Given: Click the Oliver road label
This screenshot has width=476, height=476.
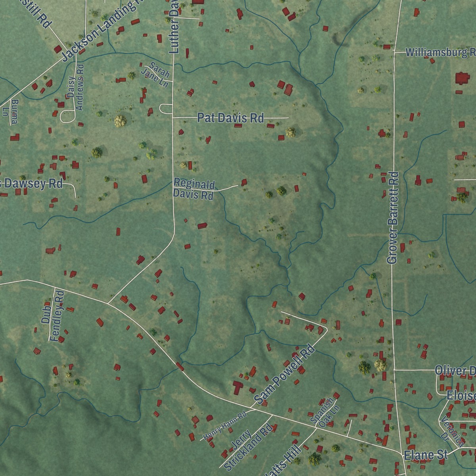Looking at the screenshot, I should 455,370.
